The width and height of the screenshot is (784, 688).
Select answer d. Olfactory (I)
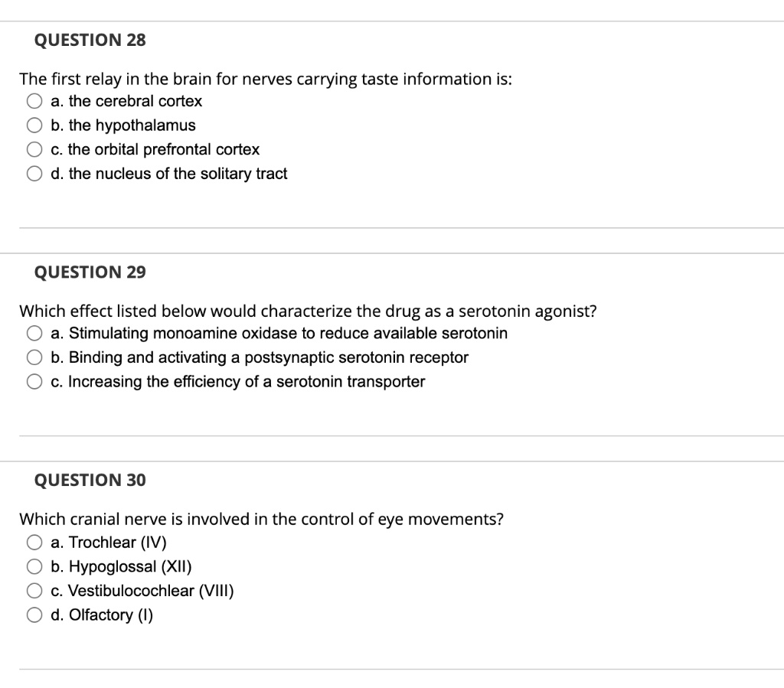click(x=35, y=615)
